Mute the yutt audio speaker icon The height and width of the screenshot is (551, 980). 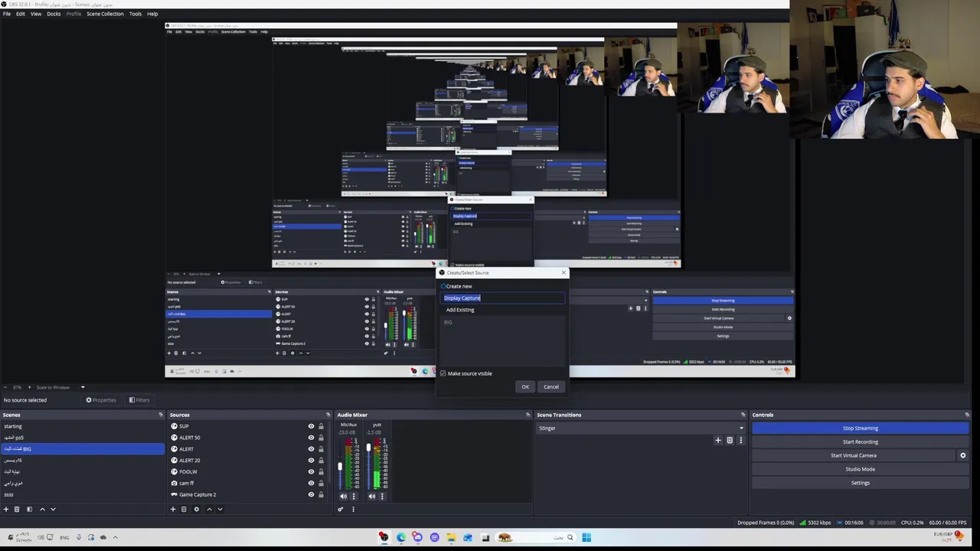(372, 496)
